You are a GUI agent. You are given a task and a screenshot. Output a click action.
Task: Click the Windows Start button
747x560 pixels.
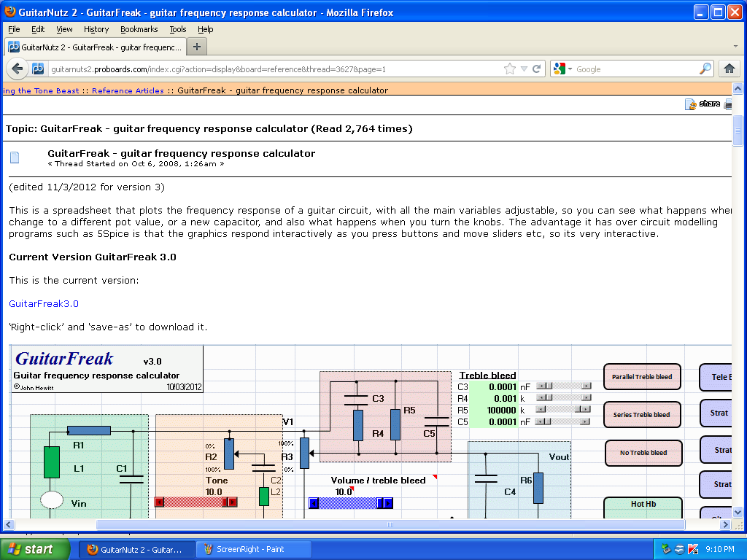tap(35, 549)
